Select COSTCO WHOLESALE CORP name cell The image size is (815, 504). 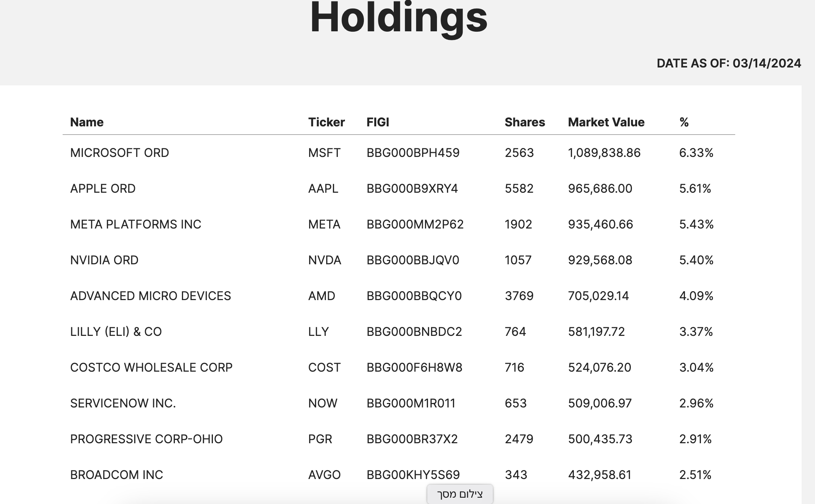151,368
